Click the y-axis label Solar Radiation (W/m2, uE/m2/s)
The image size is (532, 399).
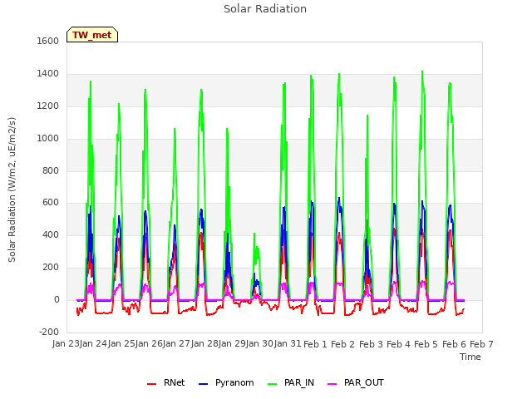coord(12,190)
